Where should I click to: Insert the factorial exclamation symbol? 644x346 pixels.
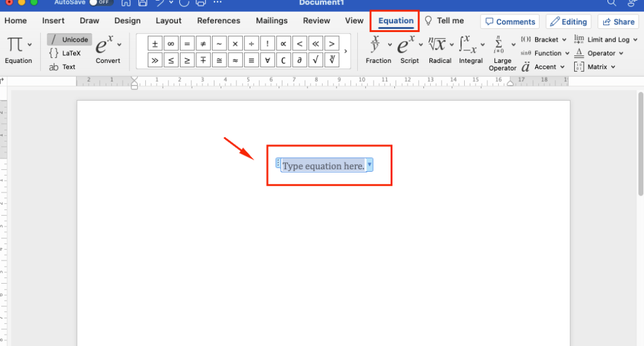(x=267, y=43)
